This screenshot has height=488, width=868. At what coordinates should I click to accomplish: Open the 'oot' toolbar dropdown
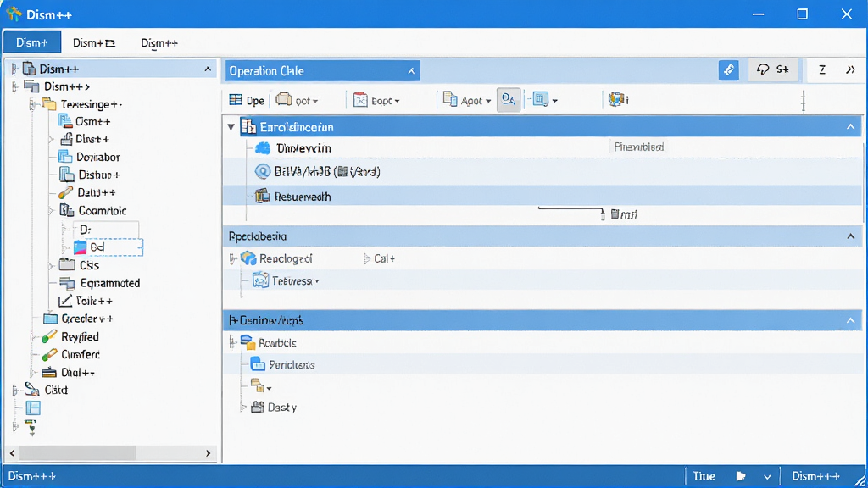pos(298,100)
